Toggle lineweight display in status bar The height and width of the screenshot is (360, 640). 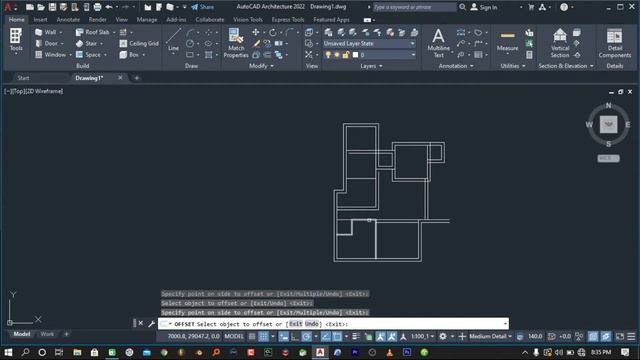(356, 336)
